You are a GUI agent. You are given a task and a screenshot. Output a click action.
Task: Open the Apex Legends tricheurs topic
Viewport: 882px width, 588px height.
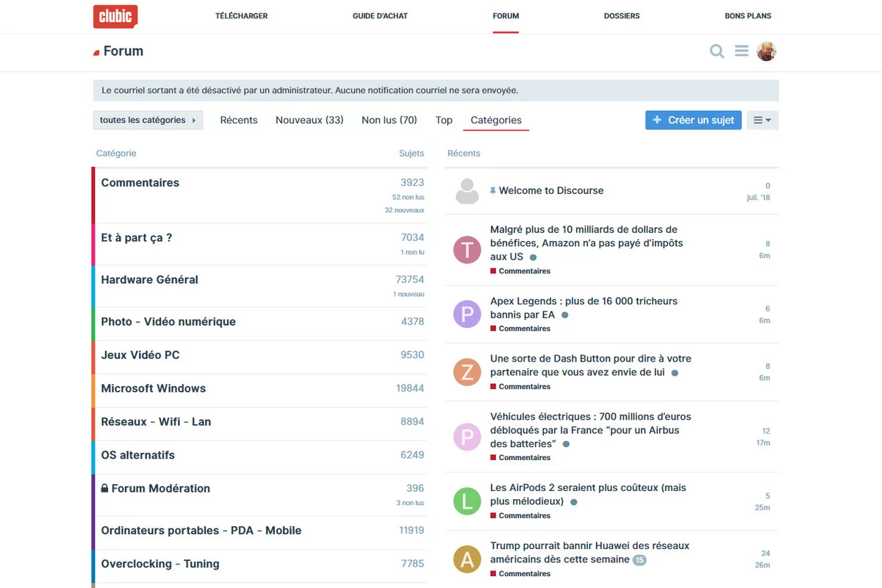584,308
